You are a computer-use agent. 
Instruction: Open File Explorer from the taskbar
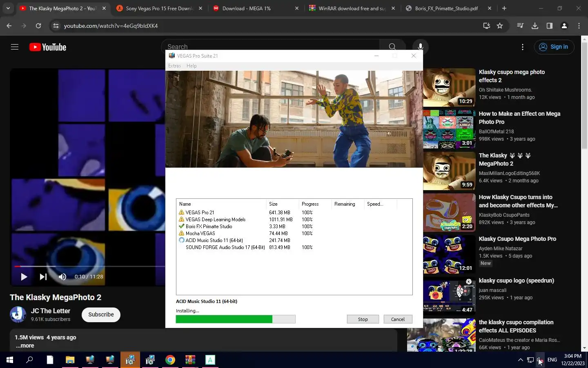[70, 360]
